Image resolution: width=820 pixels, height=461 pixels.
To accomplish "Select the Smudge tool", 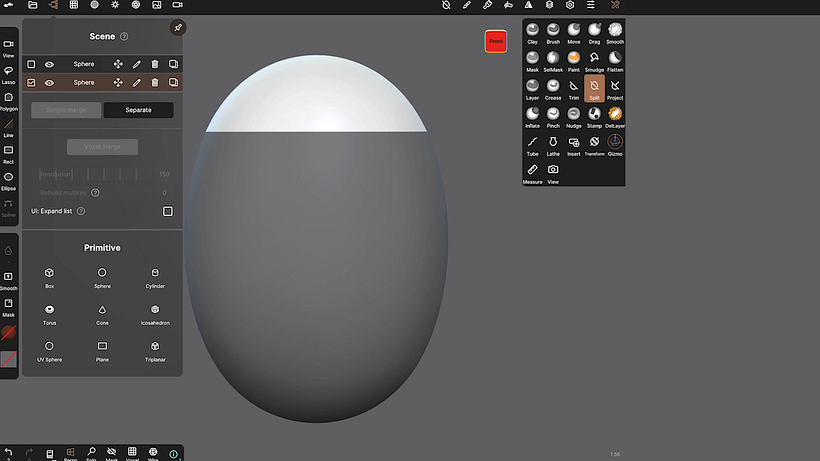I will pyautogui.click(x=594, y=62).
